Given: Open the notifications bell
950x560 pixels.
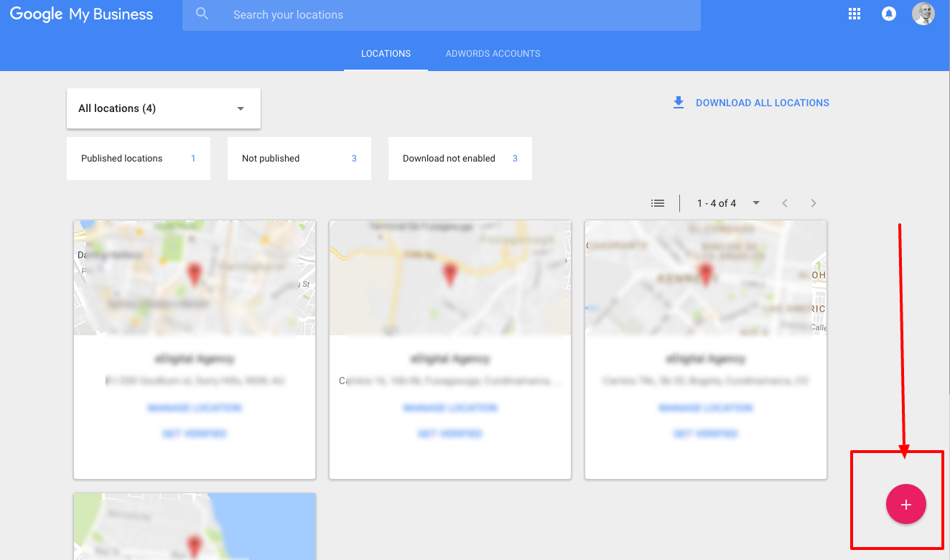Looking at the screenshot, I should point(889,14).
